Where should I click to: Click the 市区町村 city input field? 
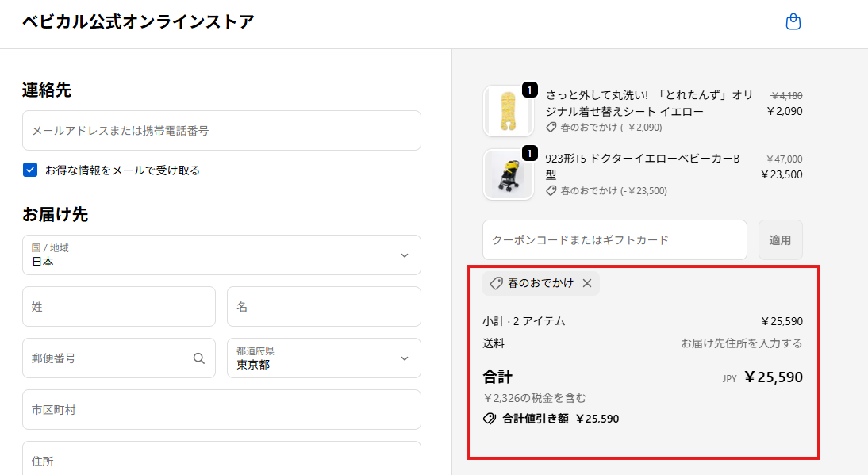[x=221, y=410]
